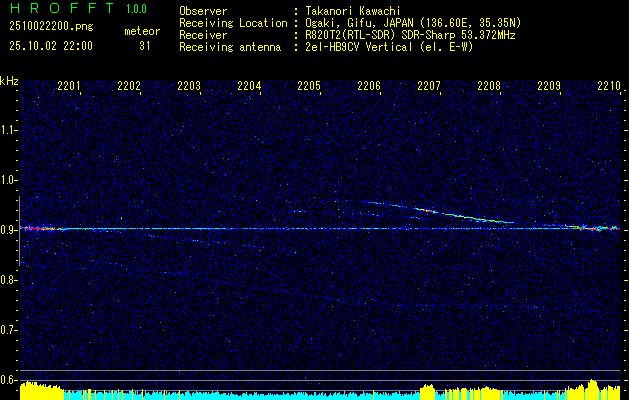Click the grey vertical range bar left of the 0.9 kHz line

point(19,231)
